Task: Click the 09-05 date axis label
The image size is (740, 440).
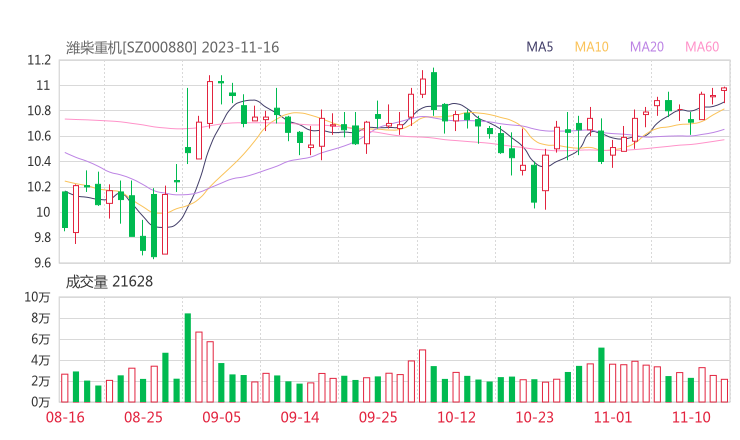Action: (x=221, y=417)
